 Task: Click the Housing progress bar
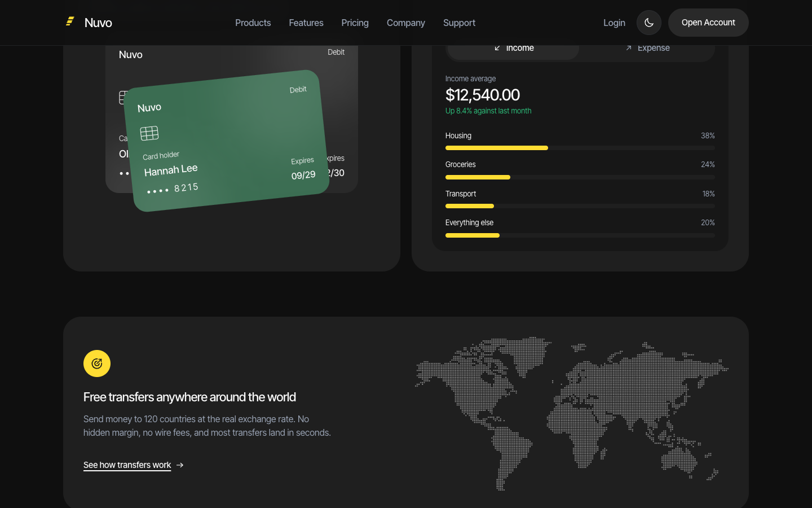coord(580,148)
